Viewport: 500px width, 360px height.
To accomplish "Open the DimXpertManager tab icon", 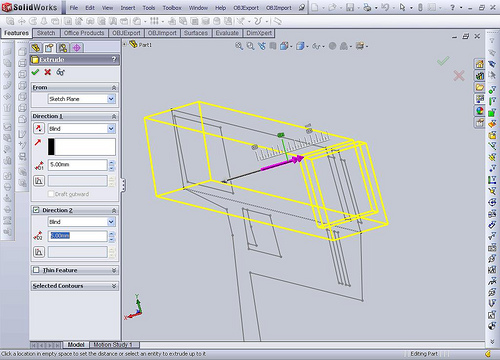I will coord(77,48).
